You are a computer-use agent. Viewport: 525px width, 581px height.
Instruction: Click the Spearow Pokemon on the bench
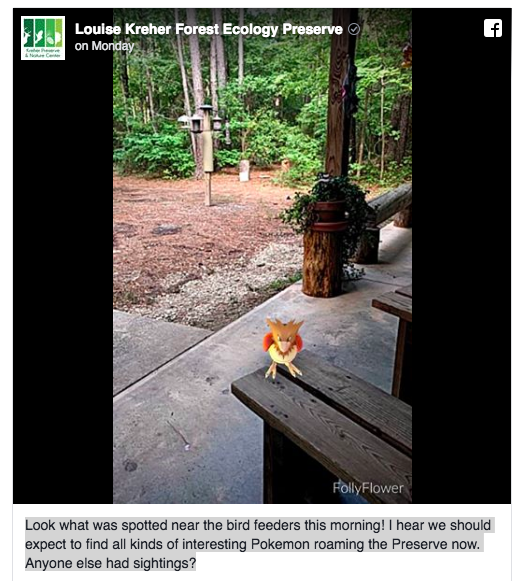pos(283,349)
